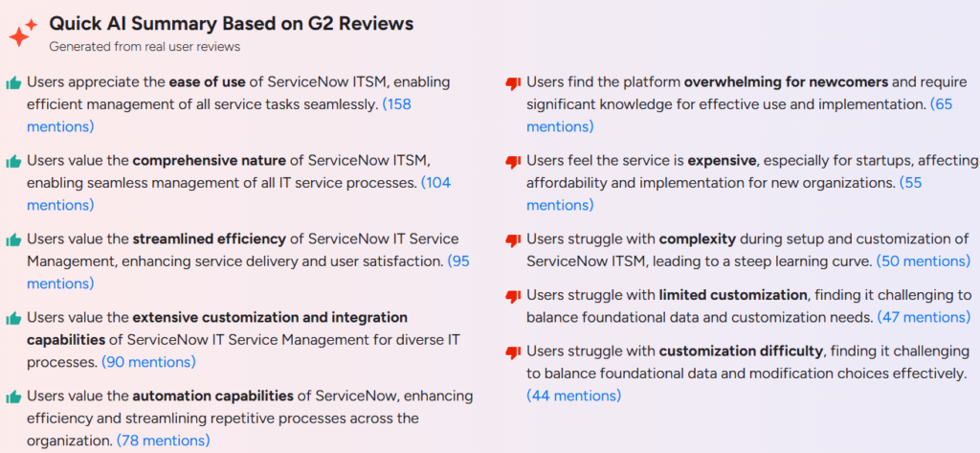
Task: Open the 90 mentions link
Action: coord(148,362)
